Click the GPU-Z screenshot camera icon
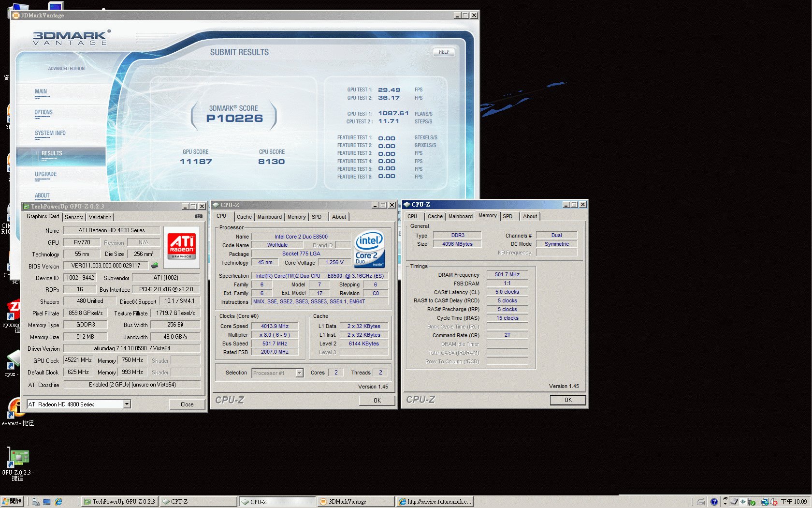 coord(198,216)
